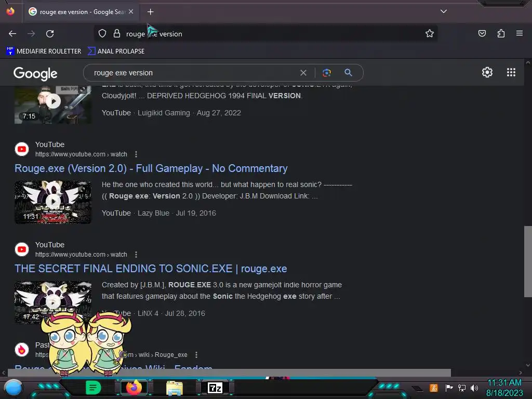Play the 17:42 LiNX 4 video thumbnail

53,302
